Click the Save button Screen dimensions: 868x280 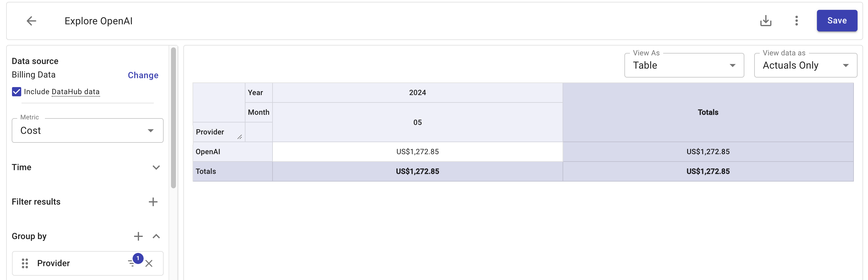point(836,21)
